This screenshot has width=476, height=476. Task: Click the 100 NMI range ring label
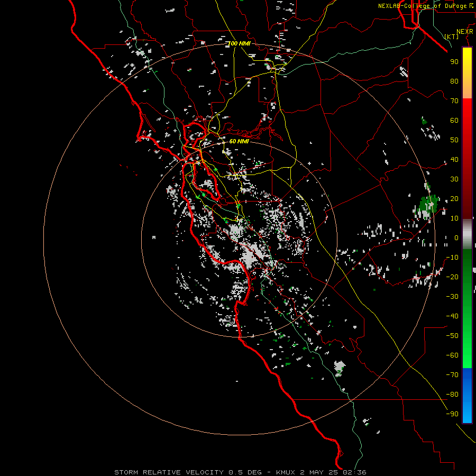pyautogui.click(x=240, y=44)
